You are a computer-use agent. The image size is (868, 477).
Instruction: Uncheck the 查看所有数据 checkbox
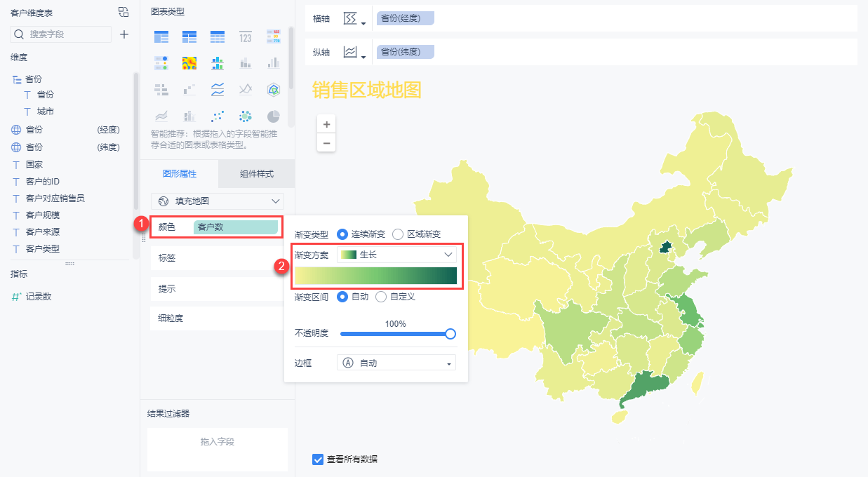(318, 459)
